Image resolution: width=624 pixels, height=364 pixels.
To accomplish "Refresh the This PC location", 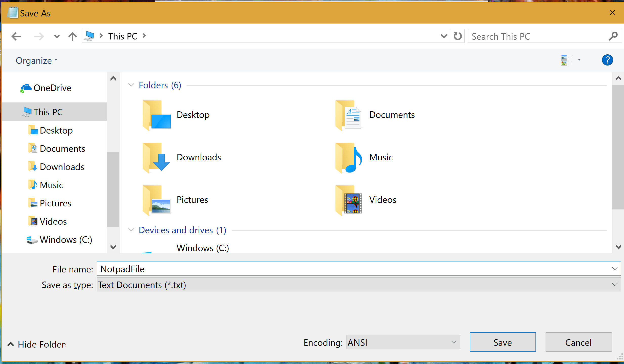I will click(458, 36).
